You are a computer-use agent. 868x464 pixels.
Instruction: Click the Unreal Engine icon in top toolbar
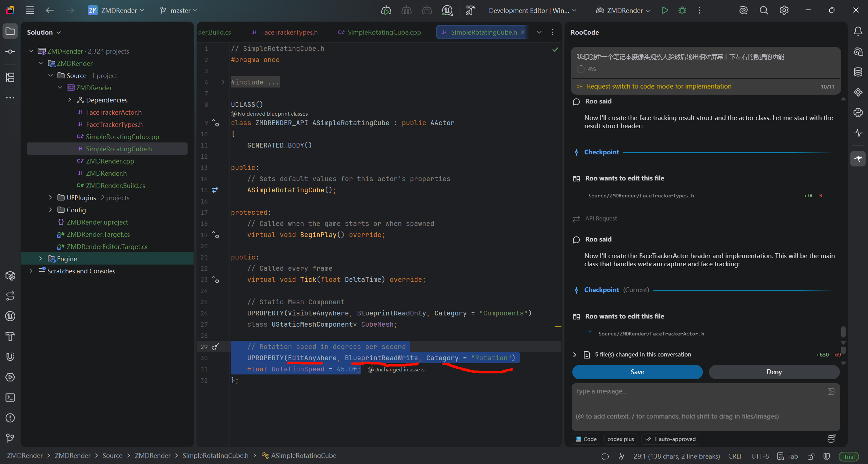(x=447, y=11)
